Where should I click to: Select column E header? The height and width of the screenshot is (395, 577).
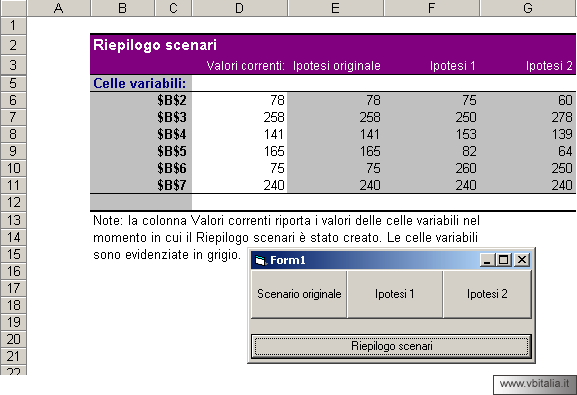coord(335,8)
